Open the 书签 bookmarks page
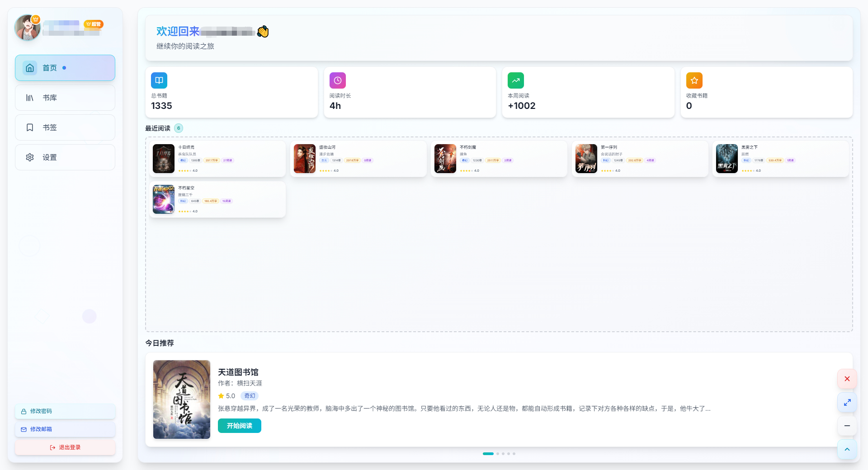This screenshot has height=470, width=868. [x=65, y=127]
